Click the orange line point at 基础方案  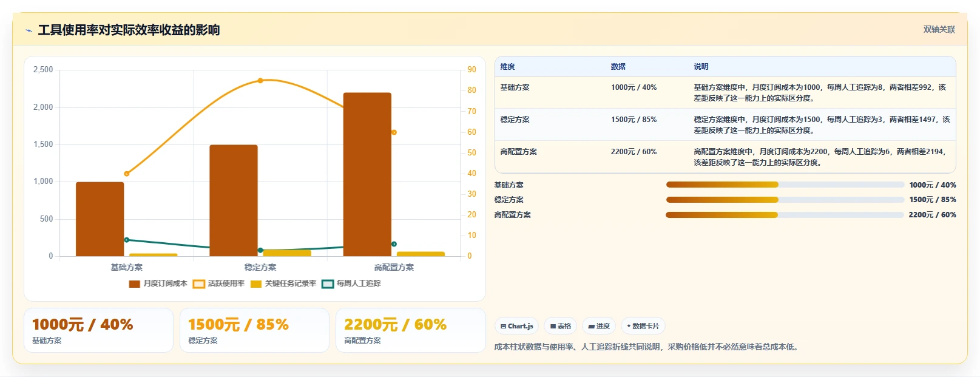pyautogui.click(x=127, y=174)
